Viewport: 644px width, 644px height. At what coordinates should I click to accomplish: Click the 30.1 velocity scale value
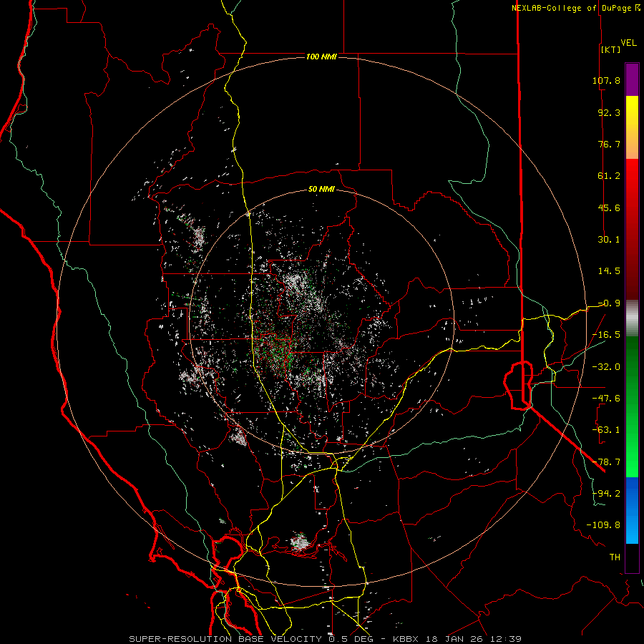pyautogui.click(x=609, y=240)
